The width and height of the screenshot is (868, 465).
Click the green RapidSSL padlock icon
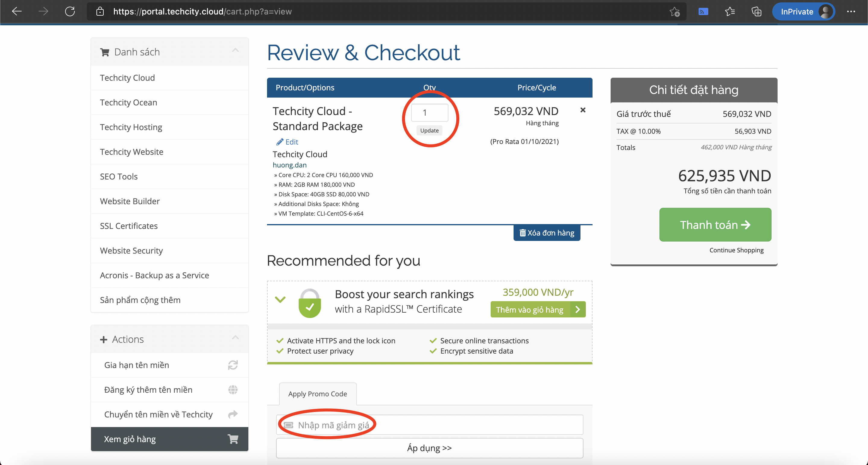[310, 303]
